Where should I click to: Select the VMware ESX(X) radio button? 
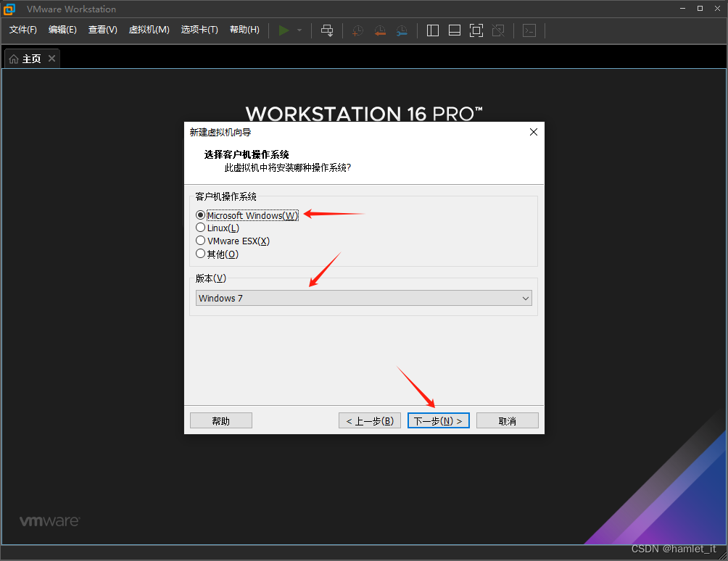point(200,241)
